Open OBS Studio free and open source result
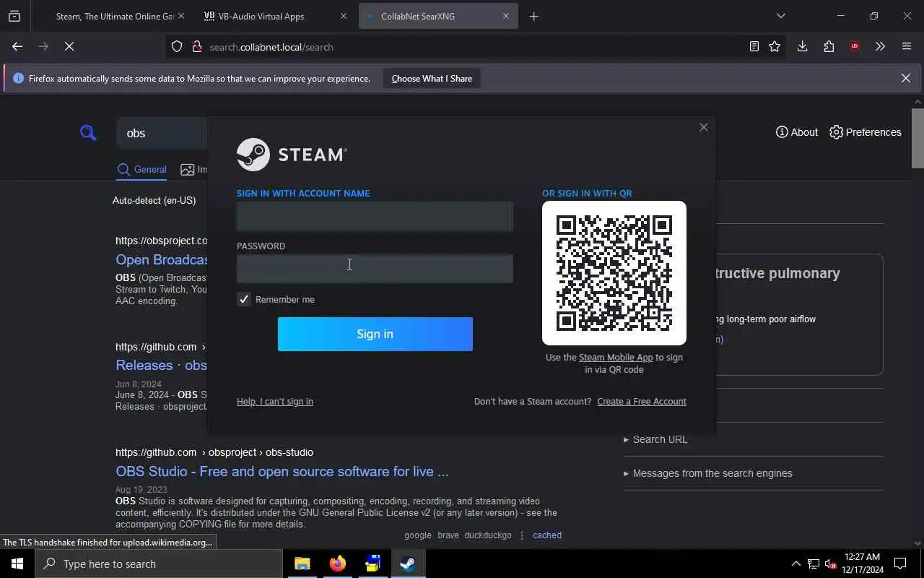The height and width of the screenshot is (578, 924). point(282,471)
